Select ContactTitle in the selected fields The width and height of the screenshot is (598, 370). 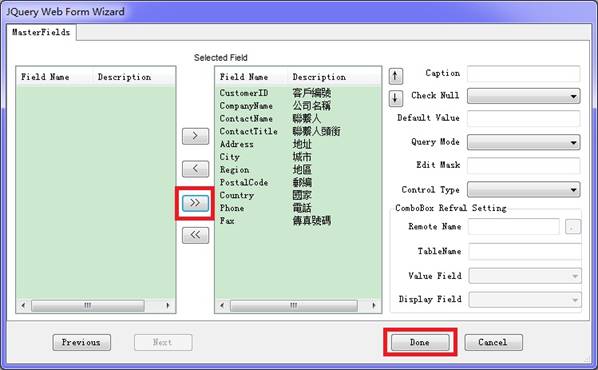[x=298, y=131]
